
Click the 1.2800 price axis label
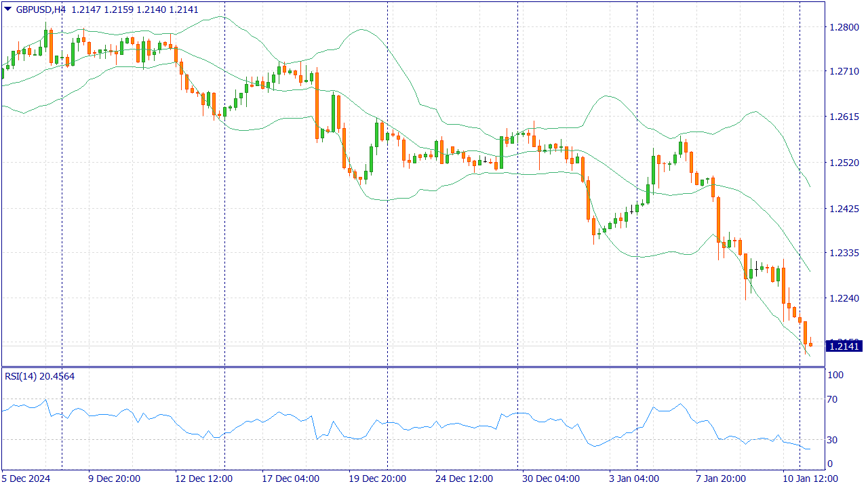[x=844, y=27]
